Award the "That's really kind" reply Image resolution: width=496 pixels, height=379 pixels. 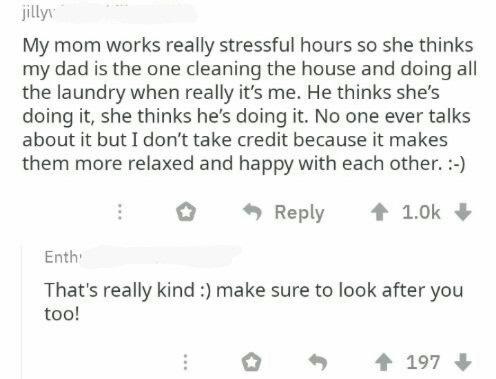(x=251, y=362)
